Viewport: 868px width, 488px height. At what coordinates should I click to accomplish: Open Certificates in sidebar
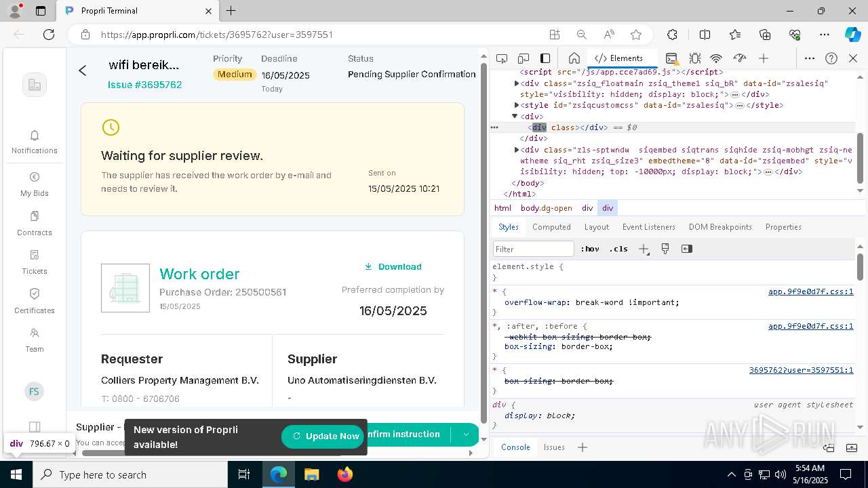35,302
